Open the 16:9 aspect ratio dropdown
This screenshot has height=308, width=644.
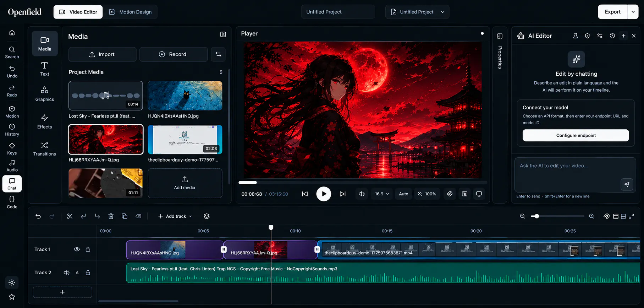pyautogui.click(x=382, y=194)
